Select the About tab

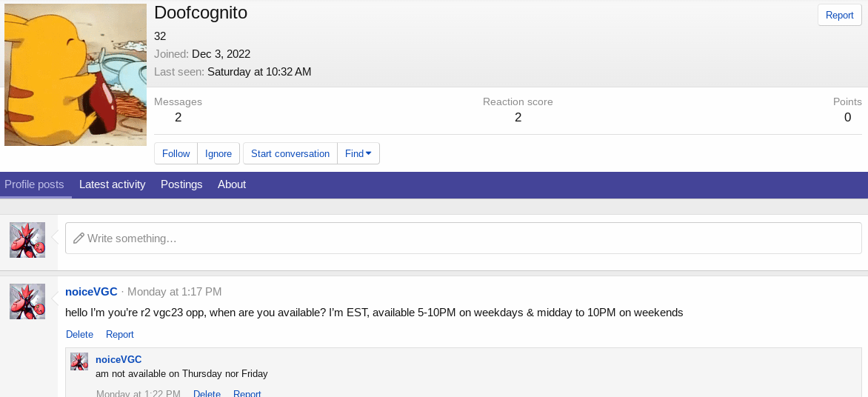click(x=232, y=184)
